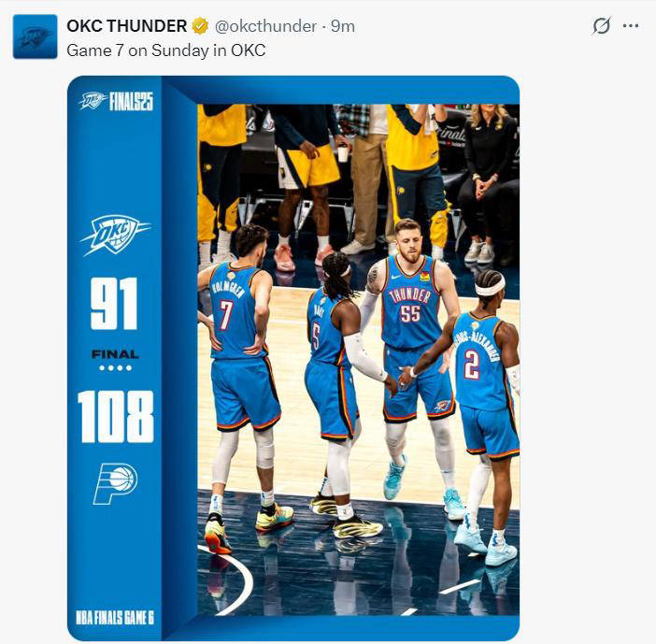Open the 9m timestamp permalink

pyautogui.click(x=343, y=26)
